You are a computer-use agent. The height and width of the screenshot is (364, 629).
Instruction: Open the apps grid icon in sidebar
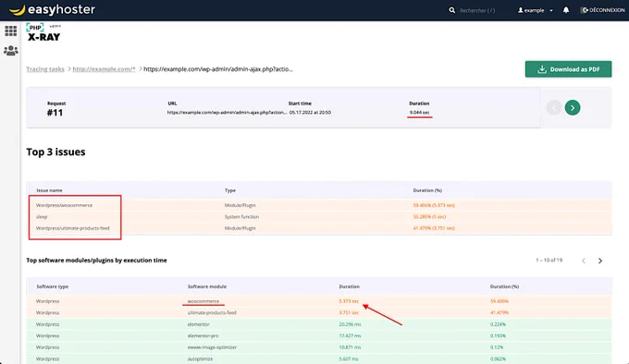pos(11,30)
